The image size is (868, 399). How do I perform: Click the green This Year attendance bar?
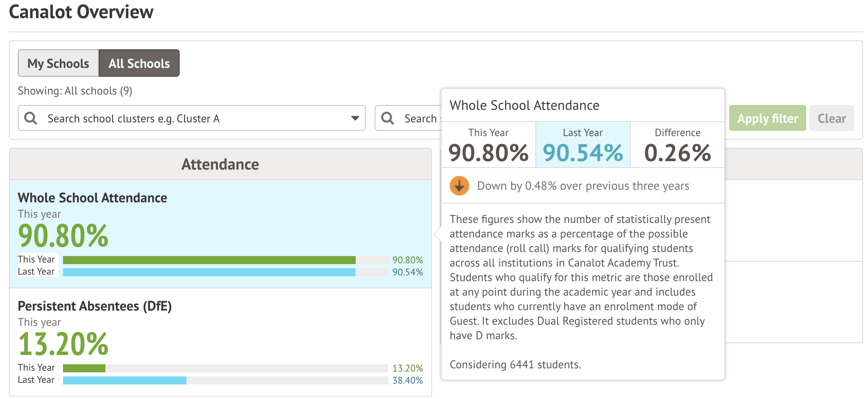[x=209, y=260]
